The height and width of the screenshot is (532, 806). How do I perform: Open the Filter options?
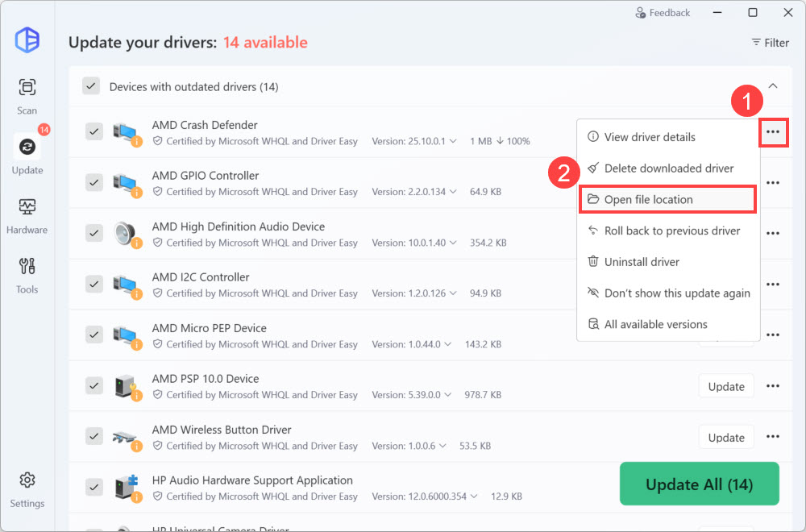770,43
